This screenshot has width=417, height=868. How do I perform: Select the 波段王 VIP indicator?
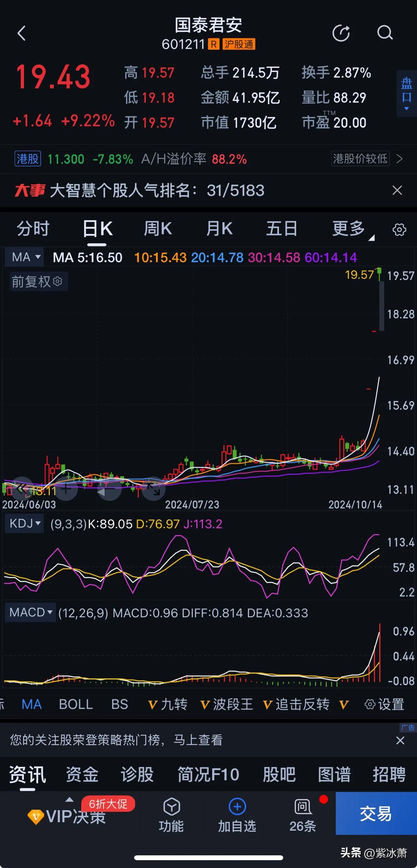tap(226, 704)
